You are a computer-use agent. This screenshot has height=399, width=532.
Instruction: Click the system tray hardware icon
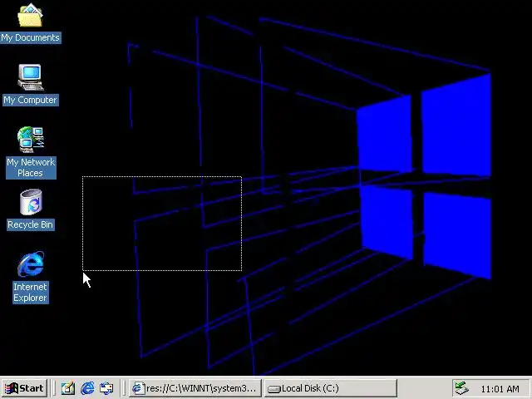click(462, 388)
